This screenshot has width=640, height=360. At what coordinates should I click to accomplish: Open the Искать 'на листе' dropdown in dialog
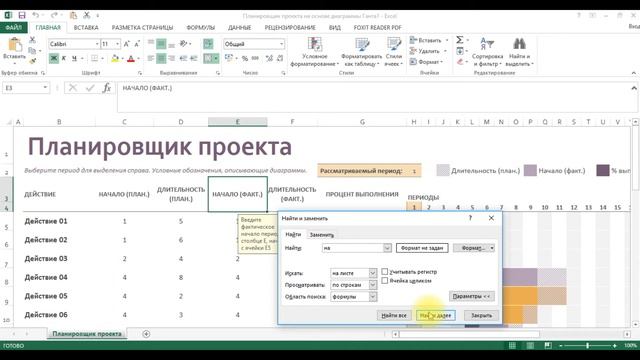point(373,273)
